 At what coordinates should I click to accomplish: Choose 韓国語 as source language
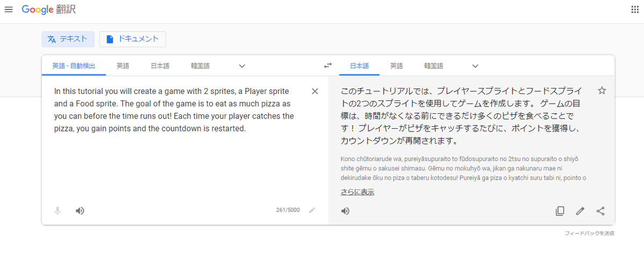coord(200,66)
